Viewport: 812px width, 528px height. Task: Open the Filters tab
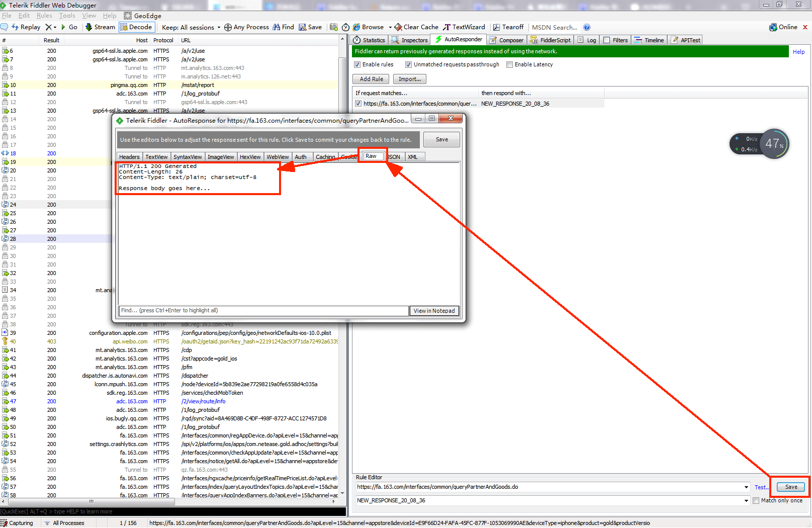[615, 40]
